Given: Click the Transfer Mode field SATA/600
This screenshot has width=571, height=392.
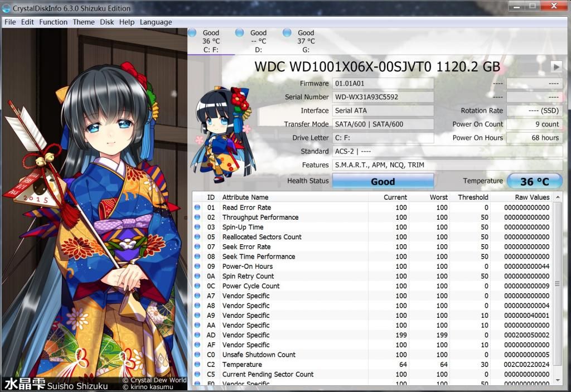Looking at the screenshot, I should (x=383, y=124).
